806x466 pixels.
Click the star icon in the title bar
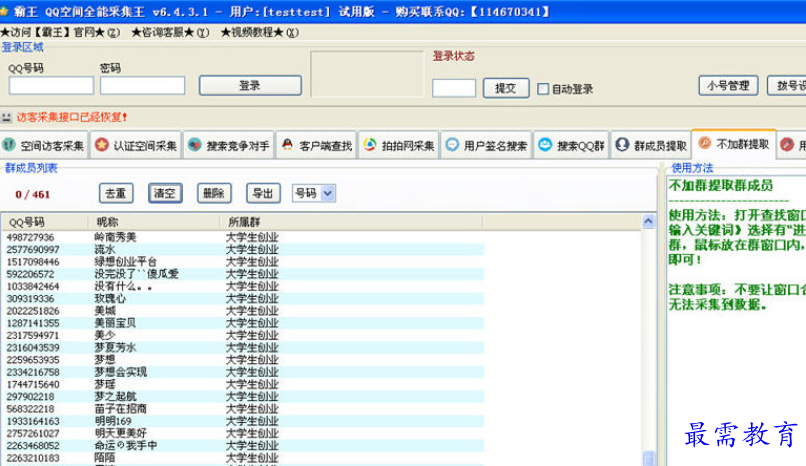[x=4, y=11]
